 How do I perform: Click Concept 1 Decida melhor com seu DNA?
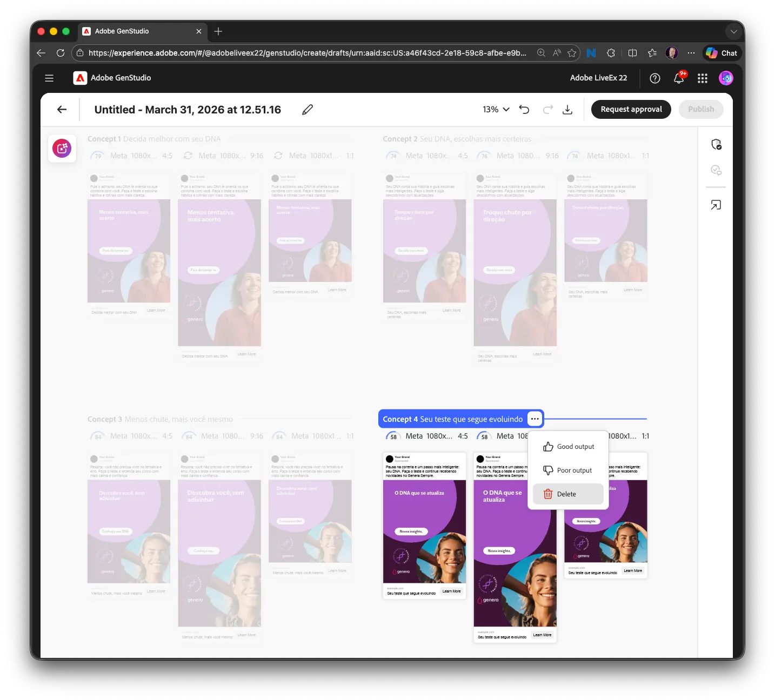coord(154,139)
